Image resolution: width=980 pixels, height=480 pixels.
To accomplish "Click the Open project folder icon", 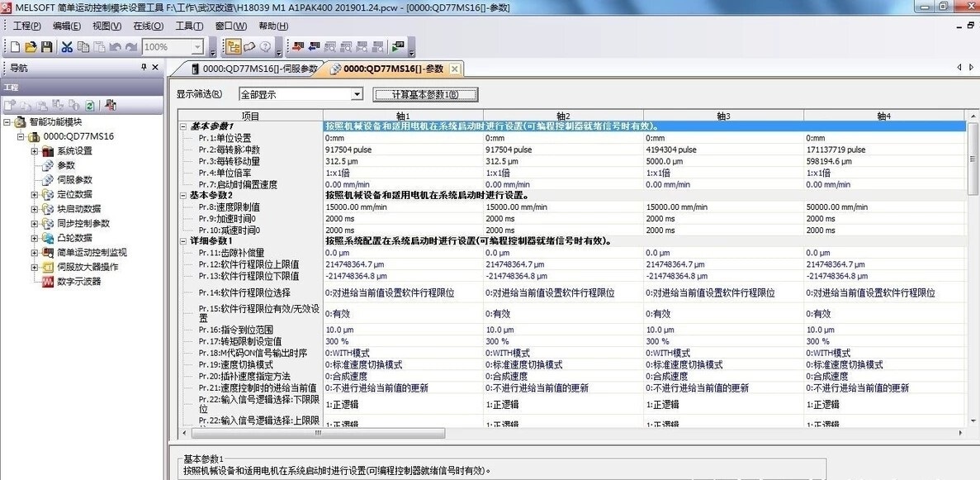I will (31, 47).
